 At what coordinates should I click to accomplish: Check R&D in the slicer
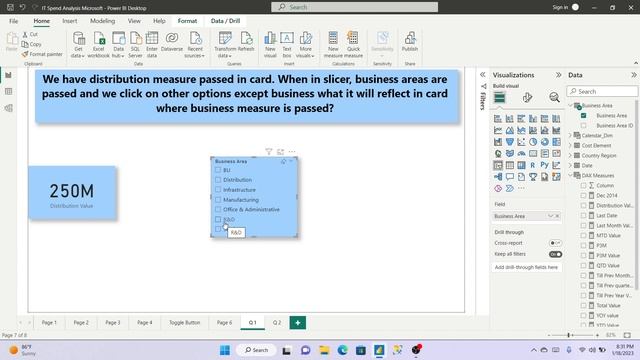(x=218, y=219)
